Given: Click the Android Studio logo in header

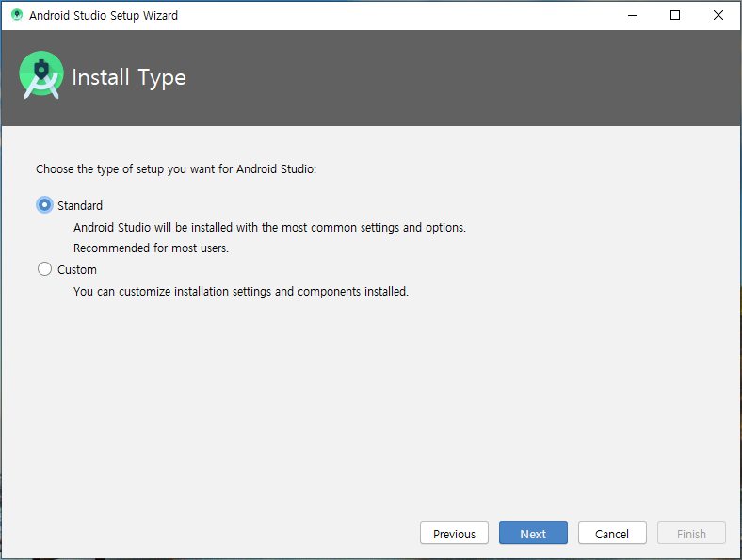Looking at the screenshot, I should [x=41, y=75].
